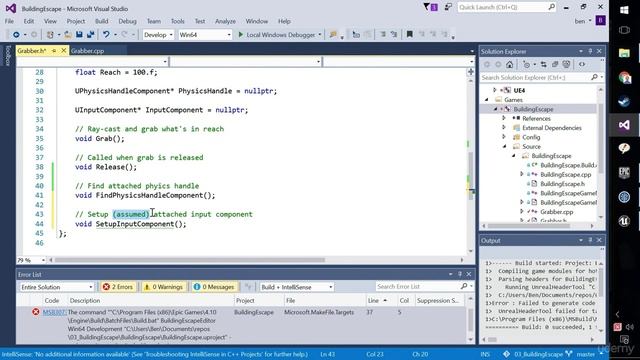Screen dimensions: 640x360
Task: Collapse the Games folder node
Action: click(487, 100)
